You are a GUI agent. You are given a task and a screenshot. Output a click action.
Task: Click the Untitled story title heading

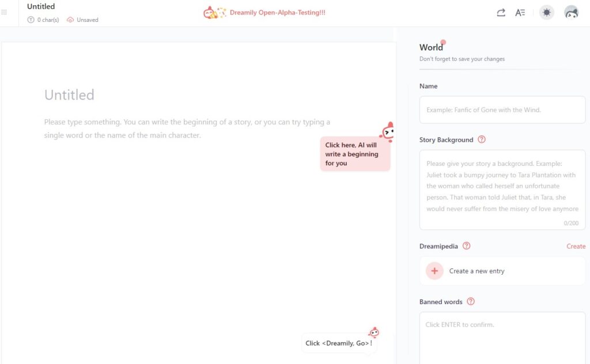pos(69,95)
